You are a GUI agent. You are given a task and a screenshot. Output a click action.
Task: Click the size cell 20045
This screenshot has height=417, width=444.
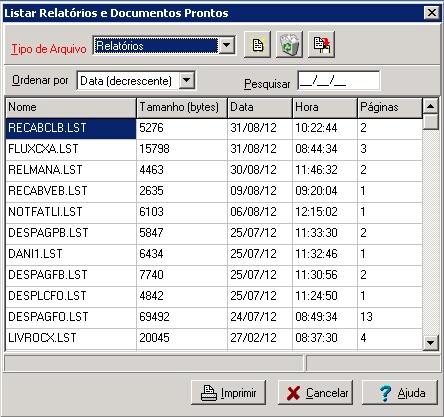182,338
